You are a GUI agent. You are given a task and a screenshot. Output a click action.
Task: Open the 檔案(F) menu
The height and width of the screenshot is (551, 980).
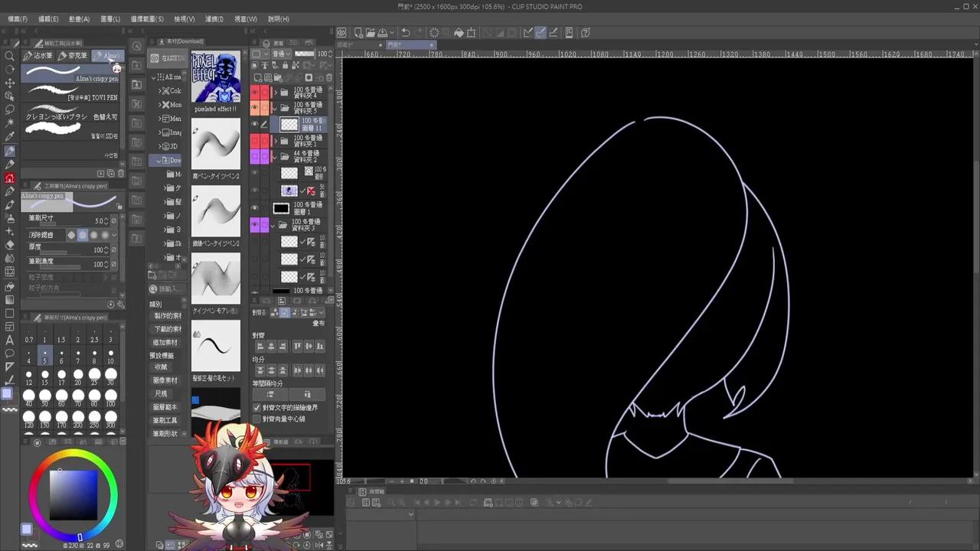[x=18, y=19]
